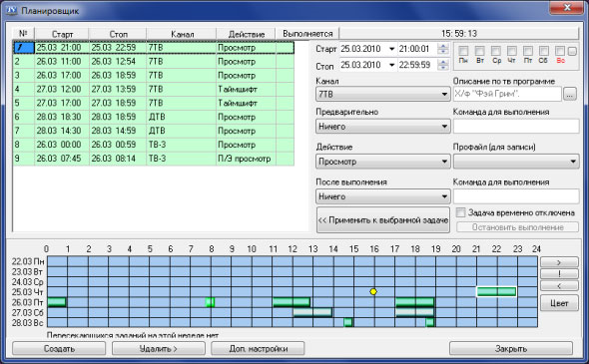The width and height of the screenshot is (589, 364).
Task: Tick the Вт weekday checkbox
Action: pos(479,51)
